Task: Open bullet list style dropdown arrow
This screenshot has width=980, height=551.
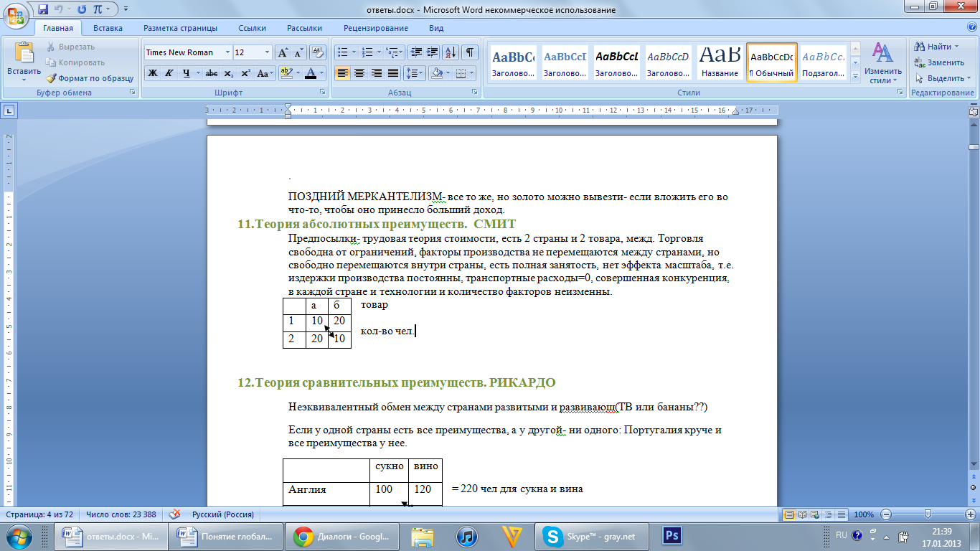Action: (353, 52)
